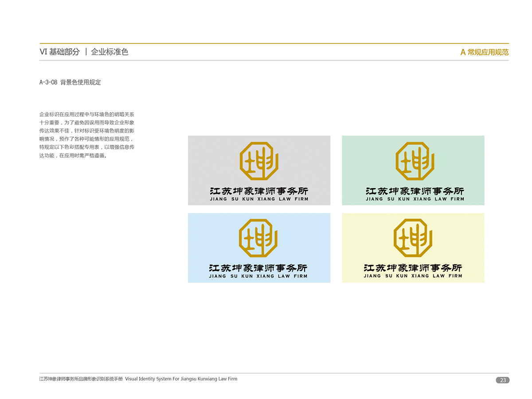
Task: Click 'JIANG SU KUN XIANG LAW FIRM' on gray panel
Action: tap(259, 199)
